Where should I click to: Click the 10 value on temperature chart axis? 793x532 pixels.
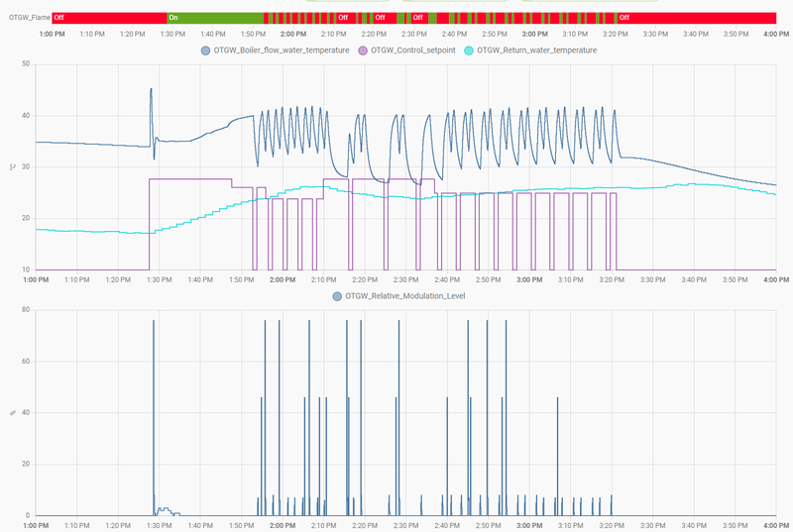coord(26,269)
